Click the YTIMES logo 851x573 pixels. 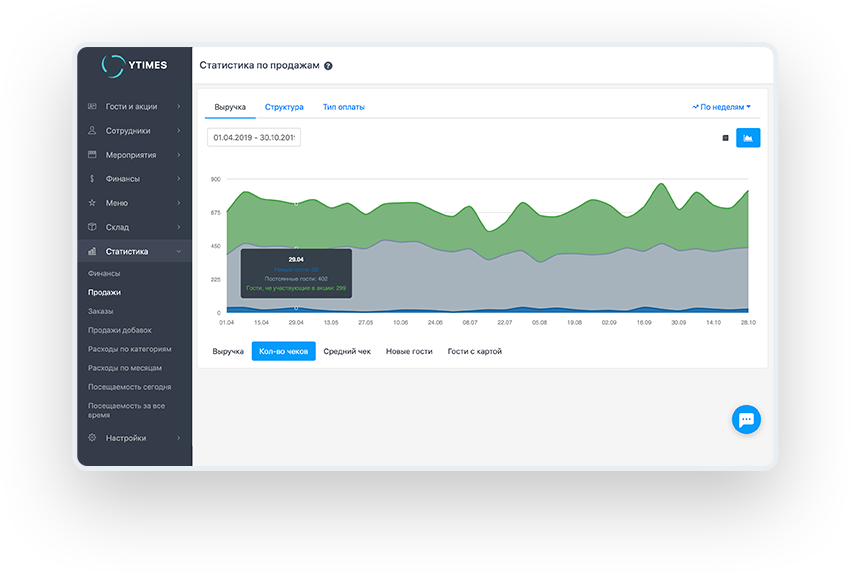tap(134, 65)
